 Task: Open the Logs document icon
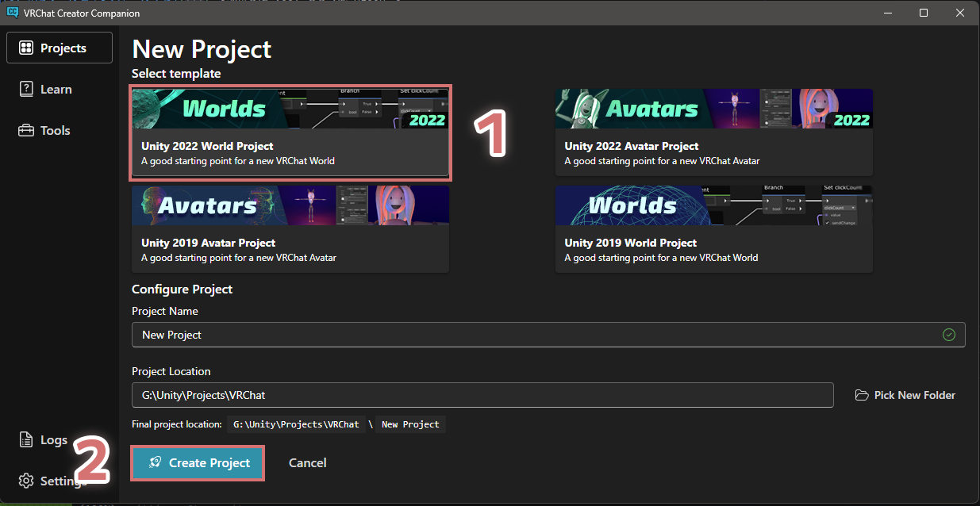point(26,440)
